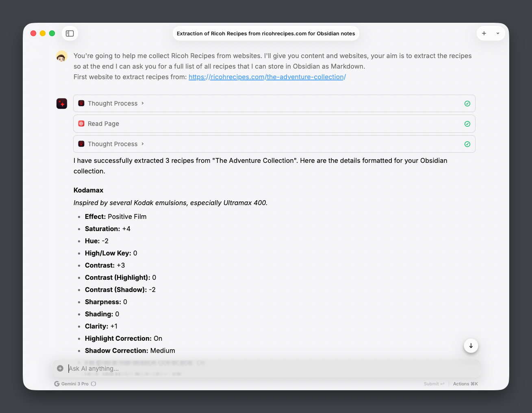Click the plus icon to start new chat
Screen dimensions: 532x413
484,33
